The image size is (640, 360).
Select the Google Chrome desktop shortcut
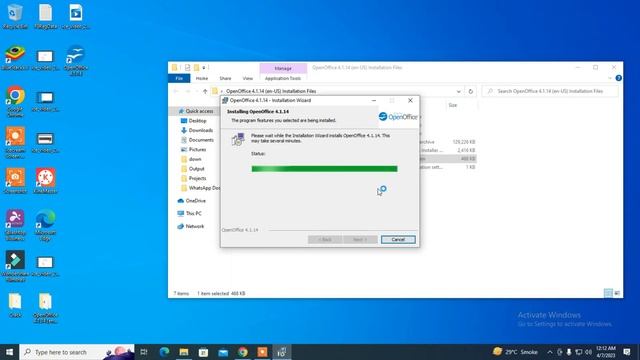15,102
